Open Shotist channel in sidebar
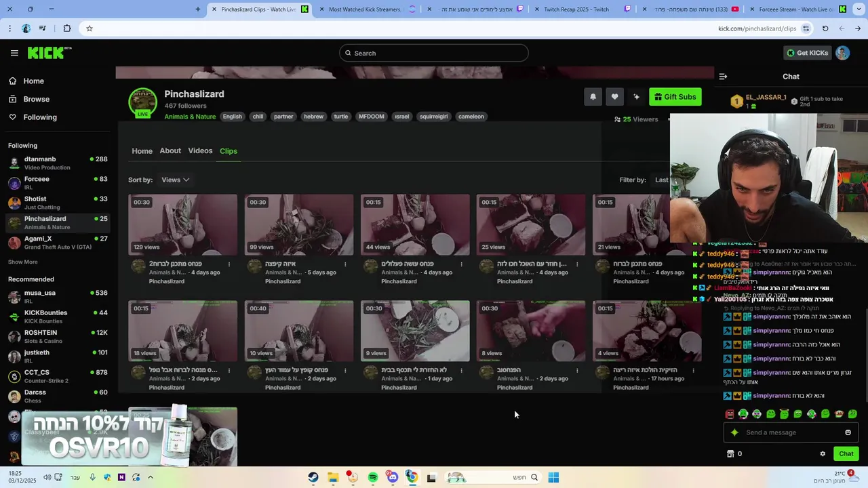The image size is (868, 488). click(58, 203)
